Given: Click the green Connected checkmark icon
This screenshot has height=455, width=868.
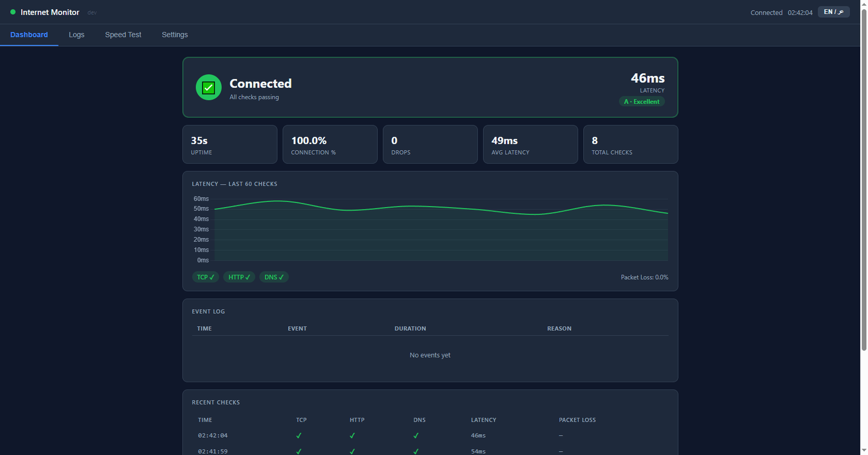Looking at the screenshot, I should click(x=208, y=87).
